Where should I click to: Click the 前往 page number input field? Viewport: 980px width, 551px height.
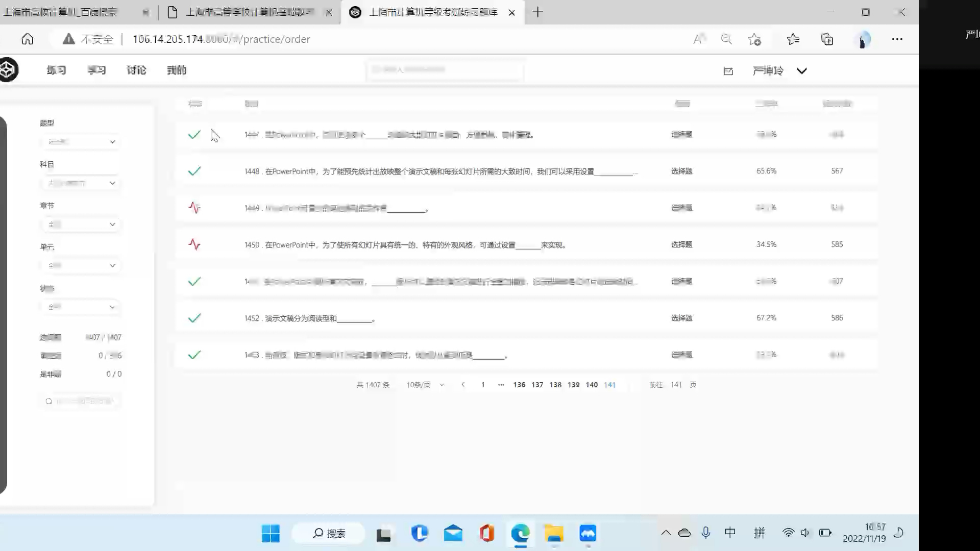click(x=675, y=385)
